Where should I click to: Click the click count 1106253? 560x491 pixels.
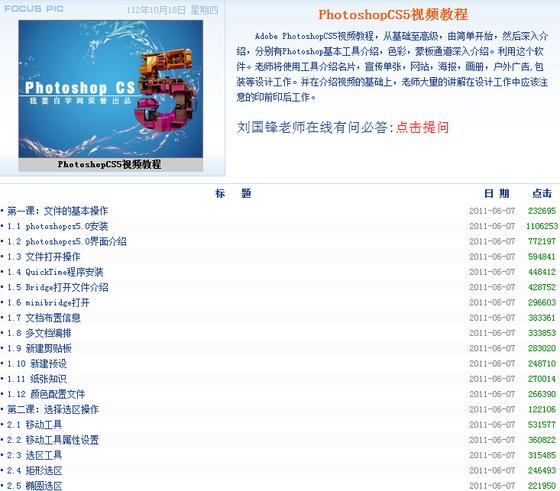542,226
